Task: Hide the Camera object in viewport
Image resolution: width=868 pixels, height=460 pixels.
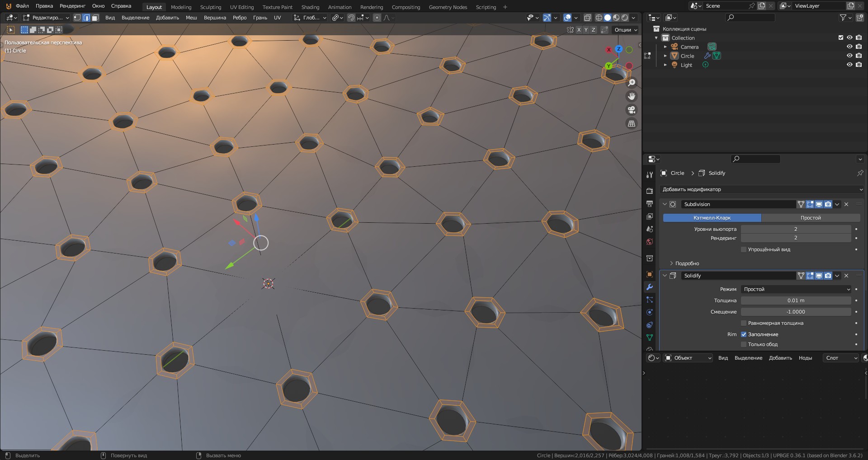Action: pyautogui.click(x=849, y=47)
